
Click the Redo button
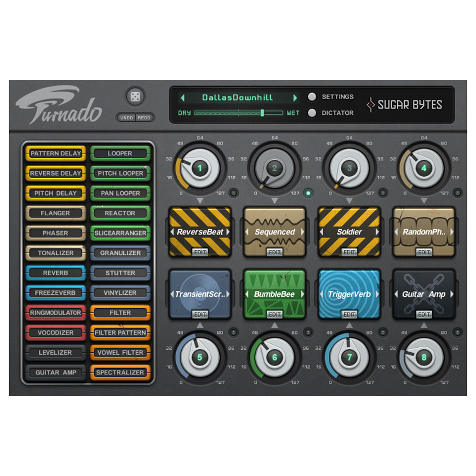(144, 118)
